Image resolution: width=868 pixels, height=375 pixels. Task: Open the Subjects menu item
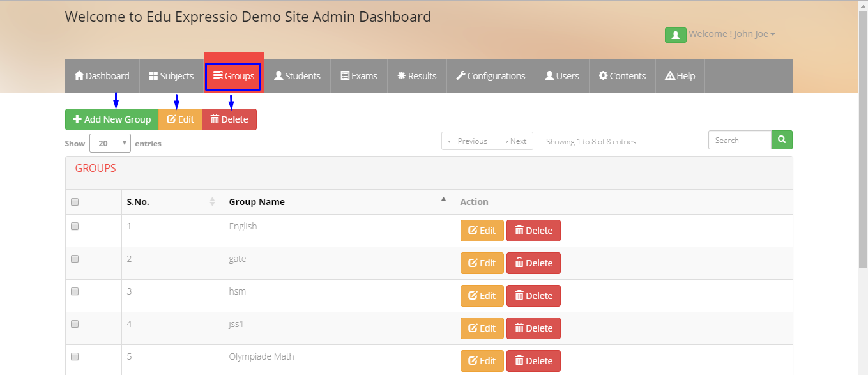pyautogui.click(x=171, y=75)
